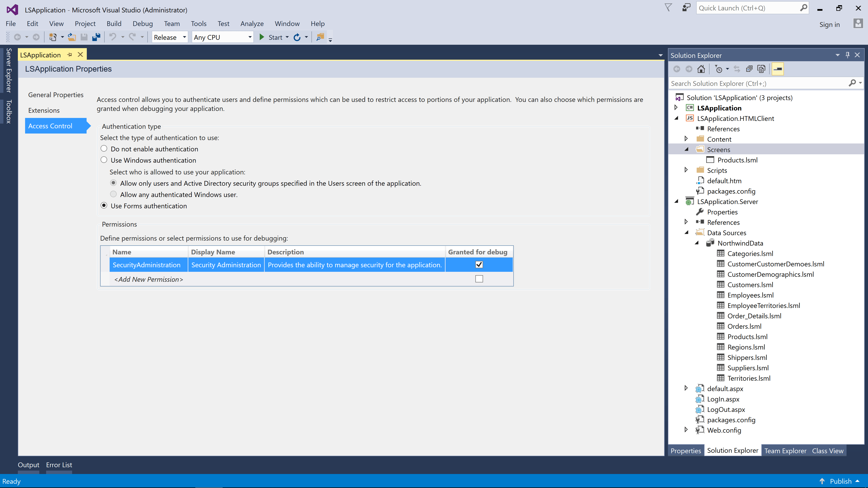Screen dimensions: 868x488
Task: Select Do not enable authentication option
Action: [x=104, y=148]
